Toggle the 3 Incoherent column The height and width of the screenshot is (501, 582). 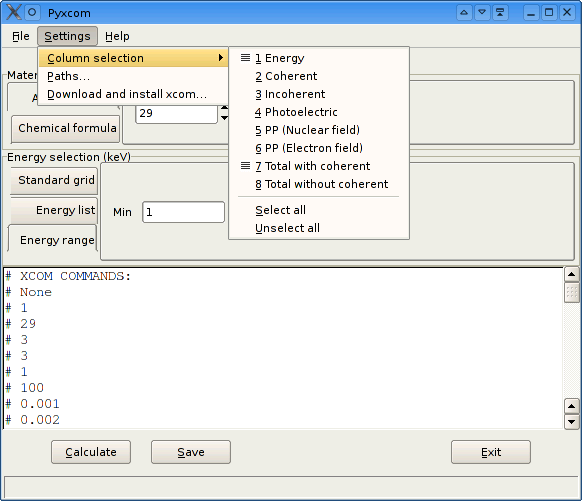click(x=319, y=94)
